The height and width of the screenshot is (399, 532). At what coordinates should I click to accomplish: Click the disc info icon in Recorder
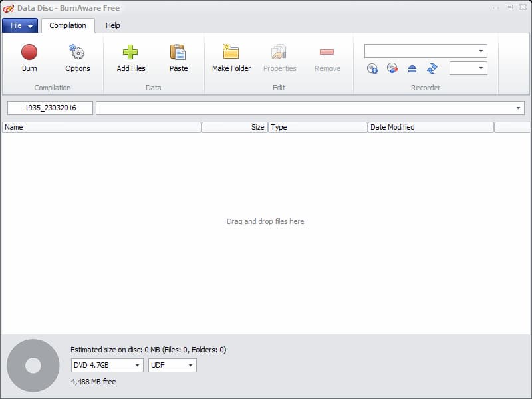tap(372, 68)
